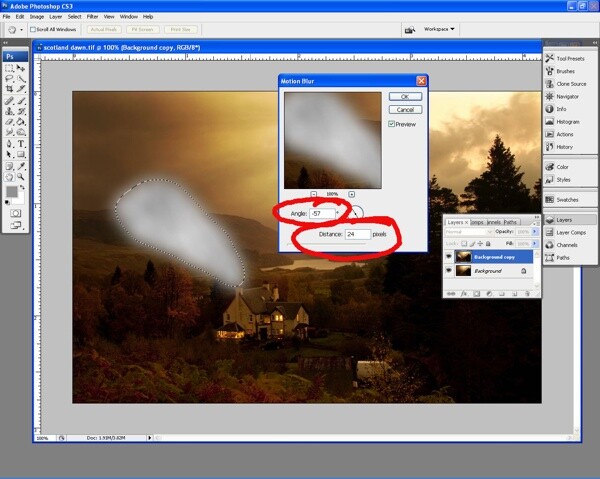600x479 pixels.
Task: Hide the Background copy layer
Action: click(448, 257)
